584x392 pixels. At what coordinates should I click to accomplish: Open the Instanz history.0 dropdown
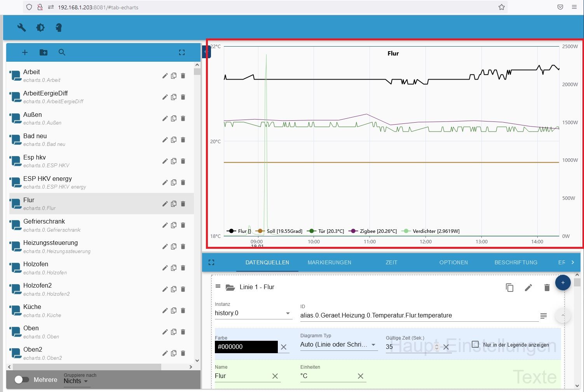click(253, 313)
